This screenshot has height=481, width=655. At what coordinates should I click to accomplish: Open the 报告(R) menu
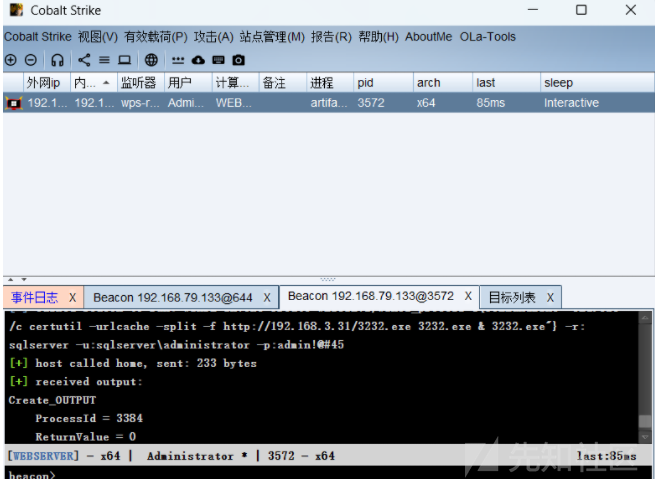331,37
